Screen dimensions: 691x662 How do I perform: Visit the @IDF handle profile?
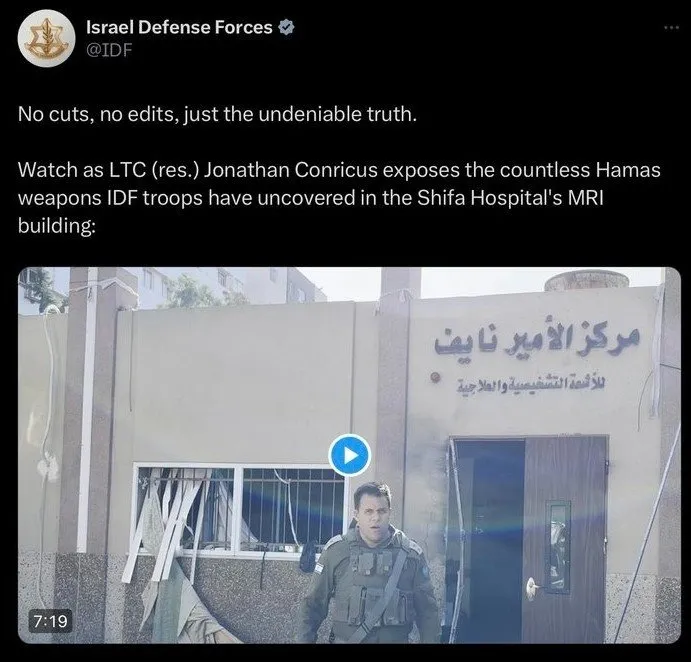pyautogui.click(x=109, y=50)
